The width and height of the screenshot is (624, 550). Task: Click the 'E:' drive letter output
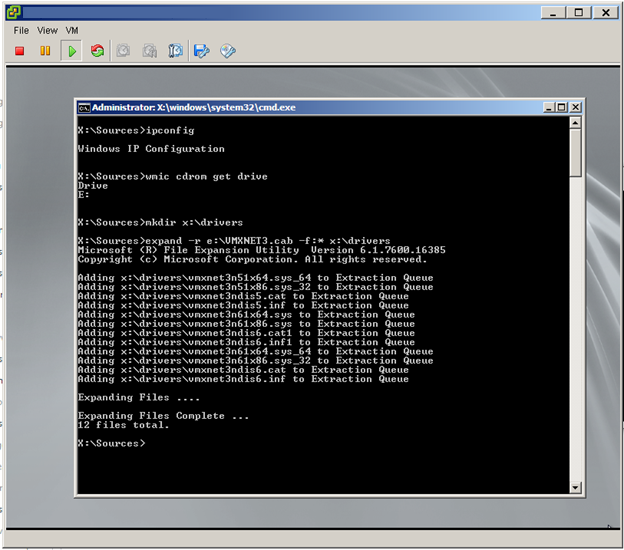coord(84,195)
